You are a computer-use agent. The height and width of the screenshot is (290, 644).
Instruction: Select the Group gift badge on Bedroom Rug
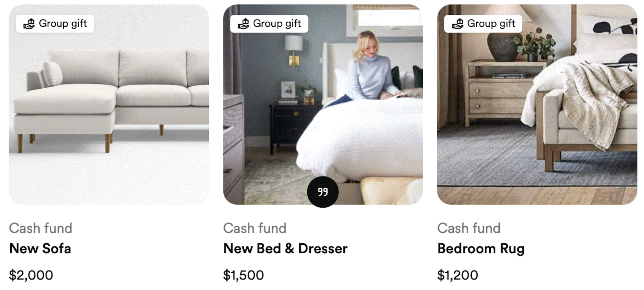coord(483,24)
